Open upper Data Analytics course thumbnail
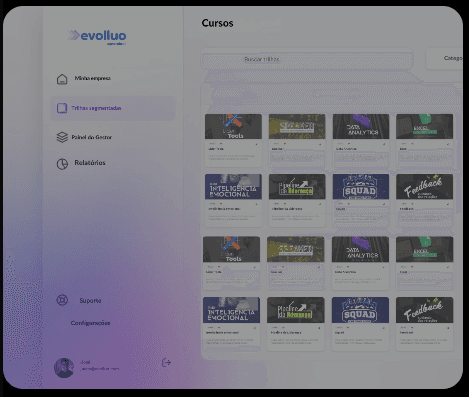This screenshot has width=469, height=397. click(x=361, y=126)
